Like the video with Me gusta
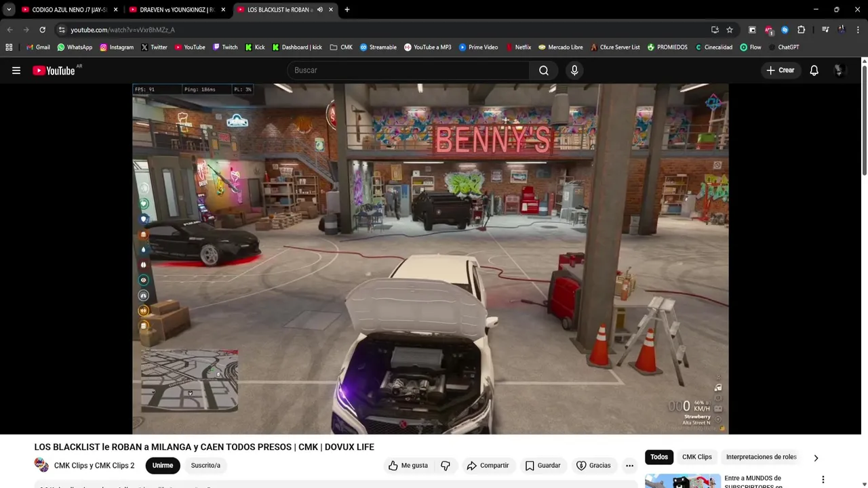The height and width of the screenshot is (488, 868). pos(408,466)
